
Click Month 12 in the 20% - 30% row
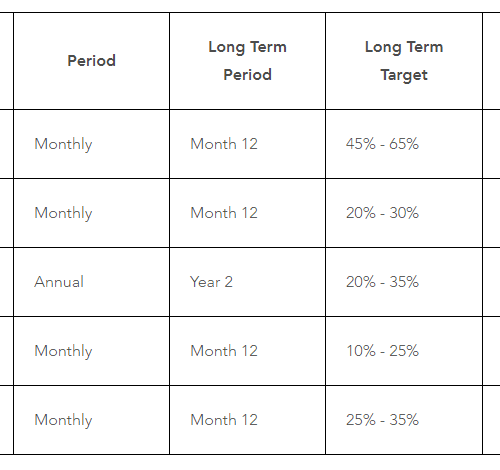pos(247,213)
